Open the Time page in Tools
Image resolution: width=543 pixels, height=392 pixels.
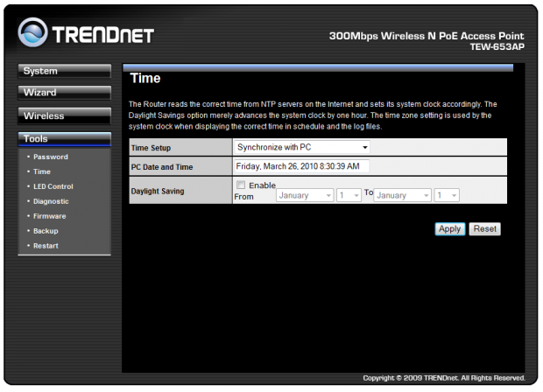tap(42, 171)
